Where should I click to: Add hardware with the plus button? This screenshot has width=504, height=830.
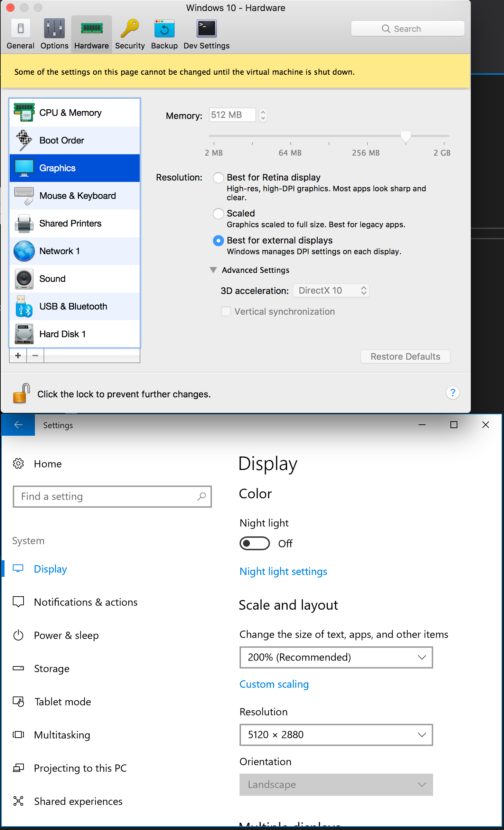click(18, 355)
